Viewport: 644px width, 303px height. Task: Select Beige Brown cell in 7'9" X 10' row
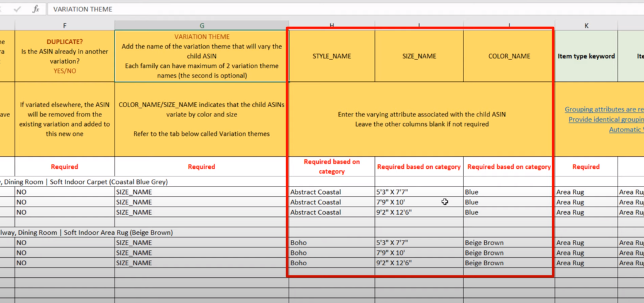(x=509, y=253)
